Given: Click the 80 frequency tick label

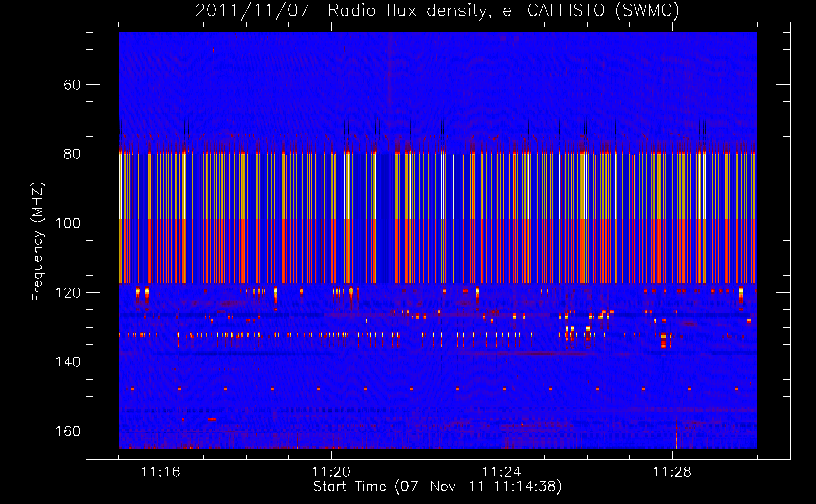Looking at the screenshot, I should (72, 154).
